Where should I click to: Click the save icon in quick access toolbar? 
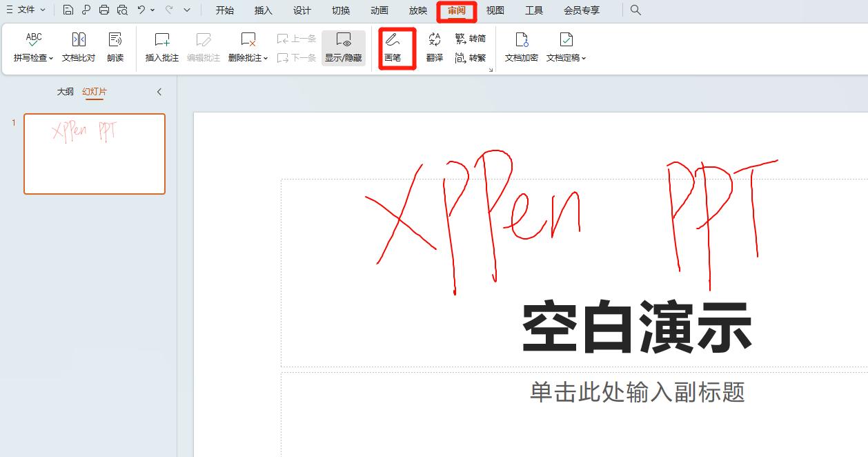tap(68, 10)
